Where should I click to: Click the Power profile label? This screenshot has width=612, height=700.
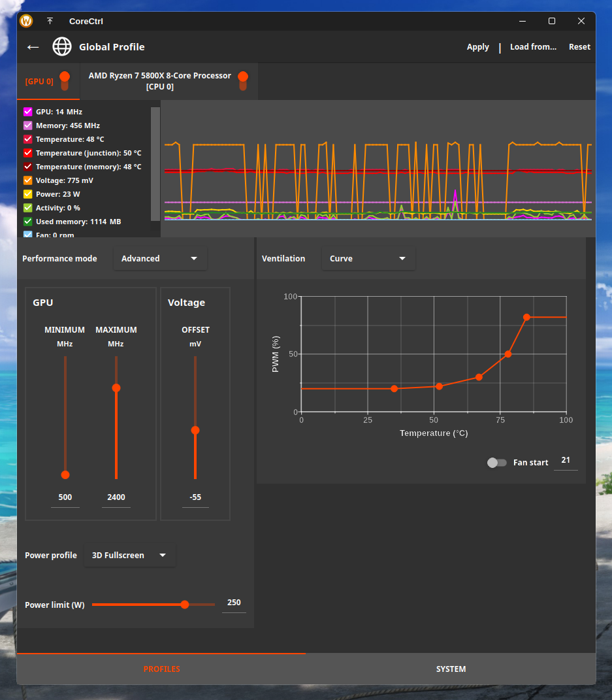click(51, 556)
